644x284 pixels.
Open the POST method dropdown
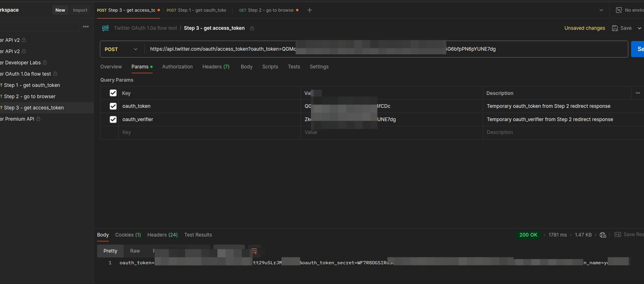coord(122,49)
